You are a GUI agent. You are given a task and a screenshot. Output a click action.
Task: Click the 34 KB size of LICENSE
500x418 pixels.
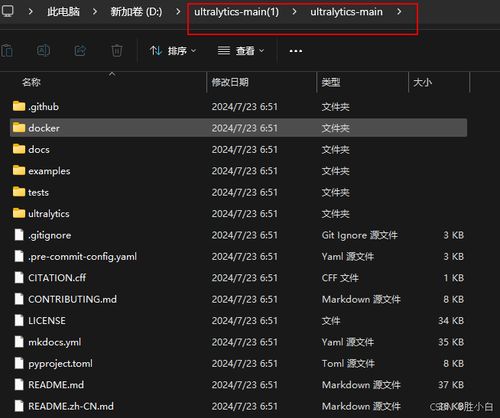click(451, 321)
